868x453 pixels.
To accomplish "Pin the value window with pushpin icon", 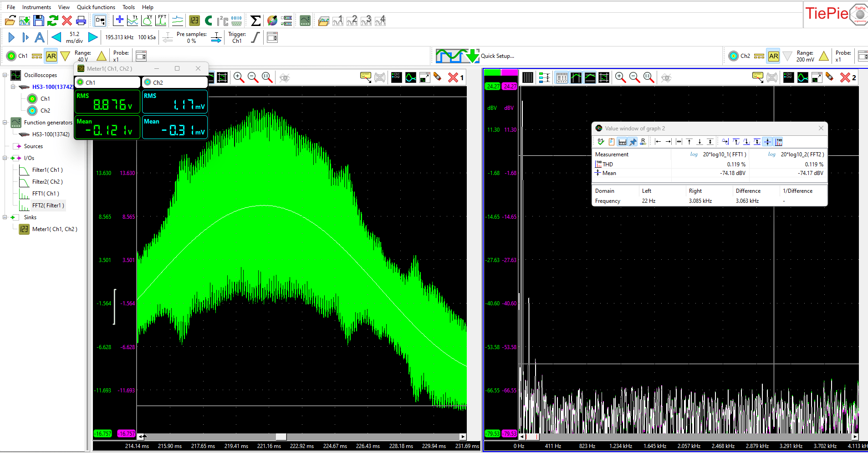I will point(633,142).
